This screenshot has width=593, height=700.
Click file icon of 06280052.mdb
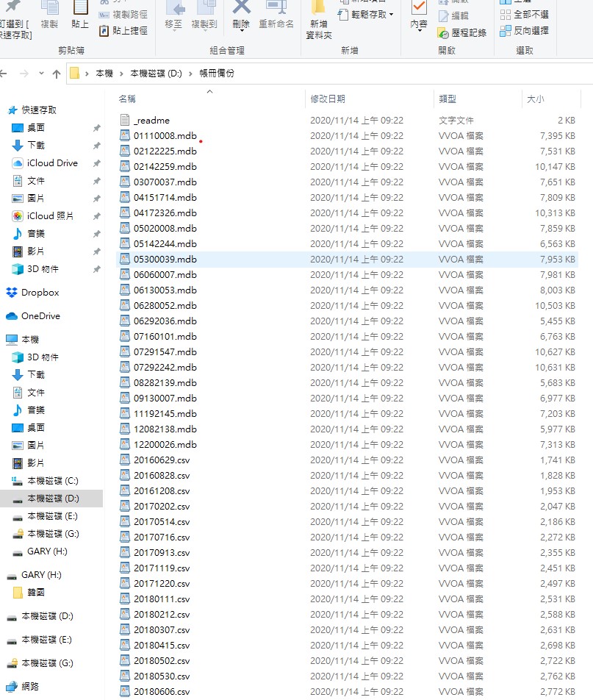point(125,305)
